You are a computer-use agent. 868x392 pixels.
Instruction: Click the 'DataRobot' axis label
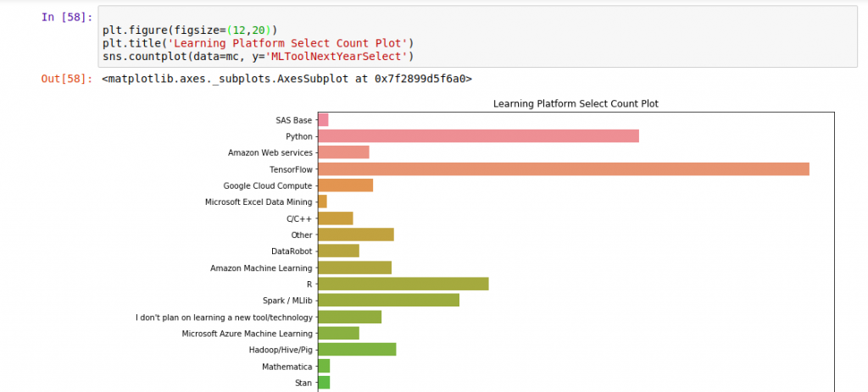coord(292,251)
